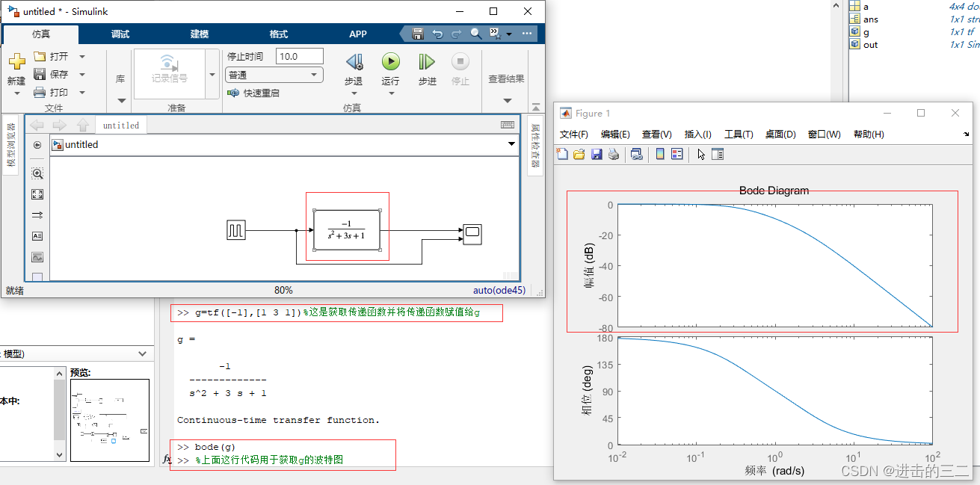980x485 pixels.
Task: Click the Run (运行) simulation icon
Action: (390, 62)
